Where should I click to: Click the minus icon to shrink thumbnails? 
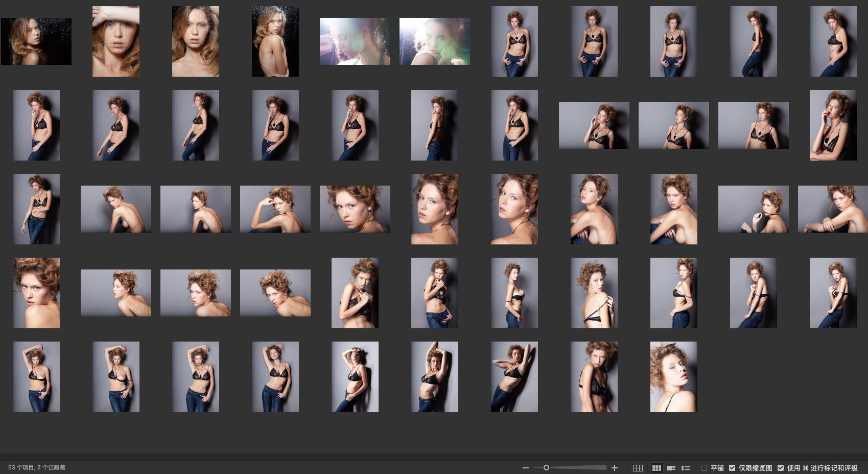525,468
